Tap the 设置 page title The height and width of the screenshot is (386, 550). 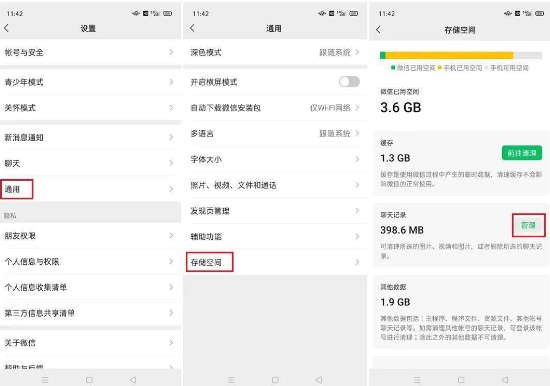tap(88, 28)
